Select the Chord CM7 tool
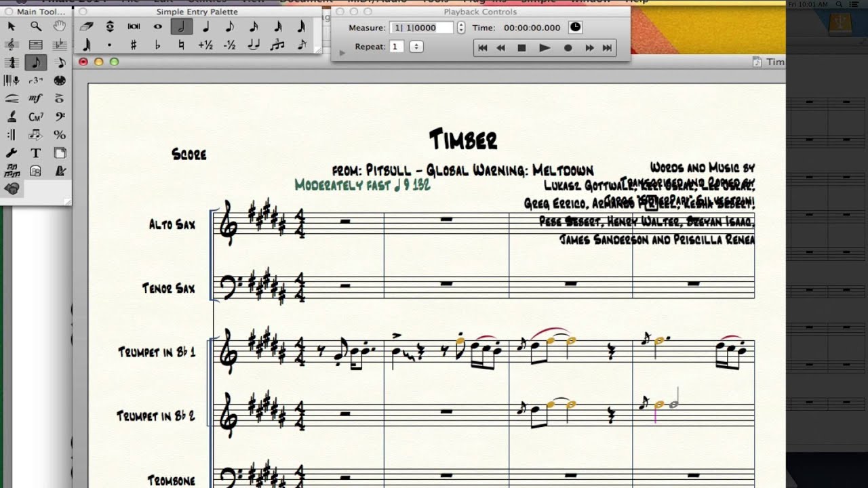Viewport: 868px width, 488px height. click(36, 117)
